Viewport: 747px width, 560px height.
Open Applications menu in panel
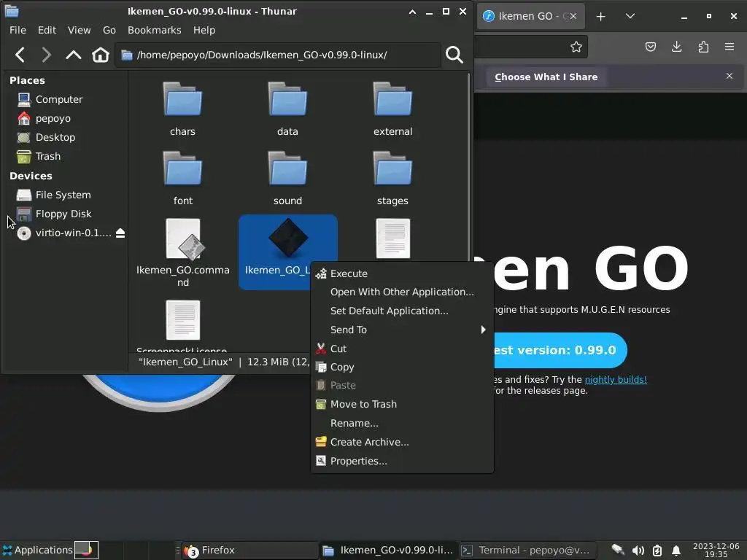pos(38,550)
